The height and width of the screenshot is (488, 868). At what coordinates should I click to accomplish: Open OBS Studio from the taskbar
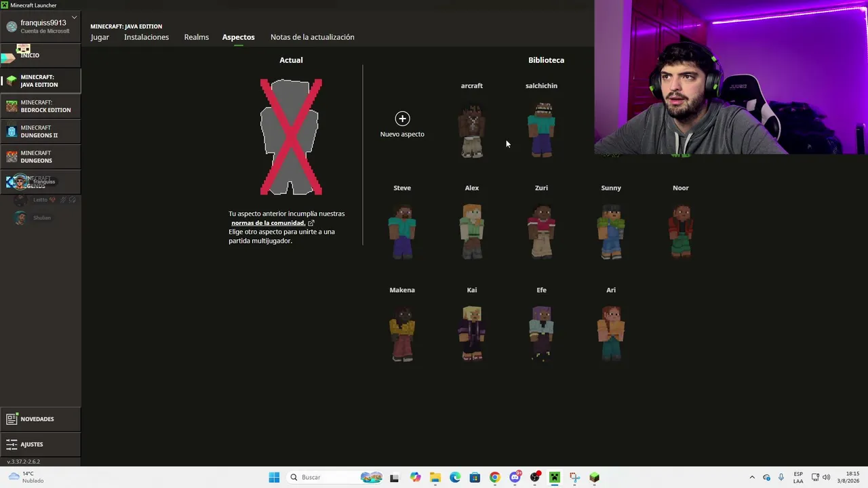point(535,477)
